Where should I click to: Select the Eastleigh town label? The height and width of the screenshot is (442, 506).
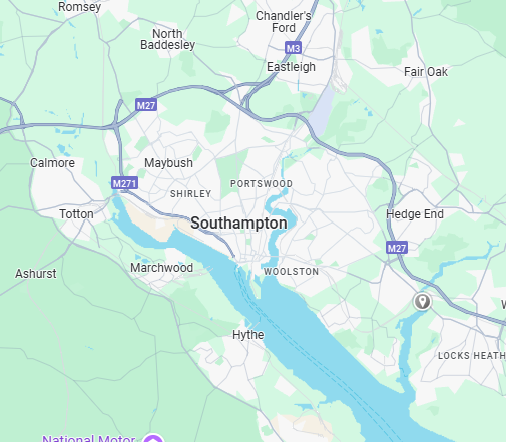[x=291, y=67]
